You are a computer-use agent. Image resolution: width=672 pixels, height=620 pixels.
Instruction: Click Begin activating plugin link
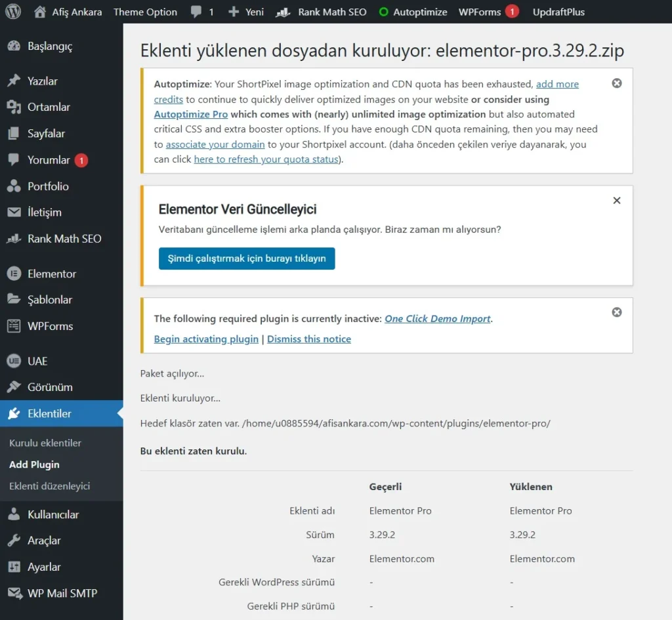click(x=206, y=339)
